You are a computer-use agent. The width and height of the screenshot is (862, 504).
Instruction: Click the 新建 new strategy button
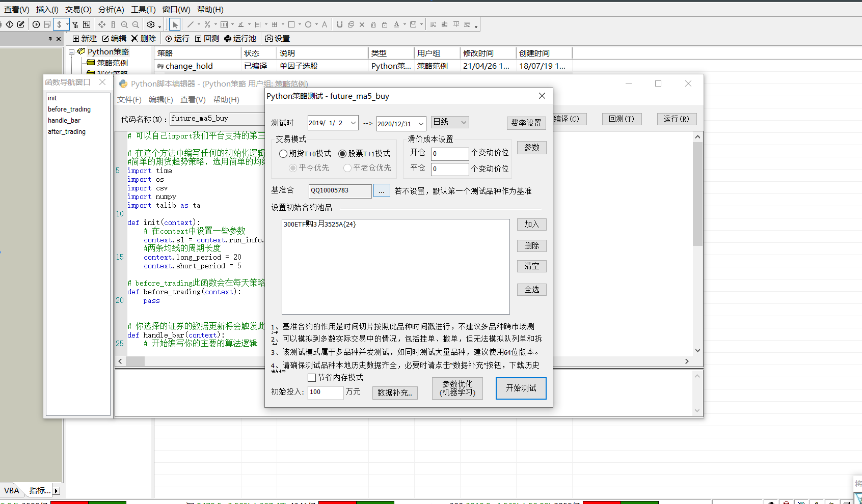(85, 39)
